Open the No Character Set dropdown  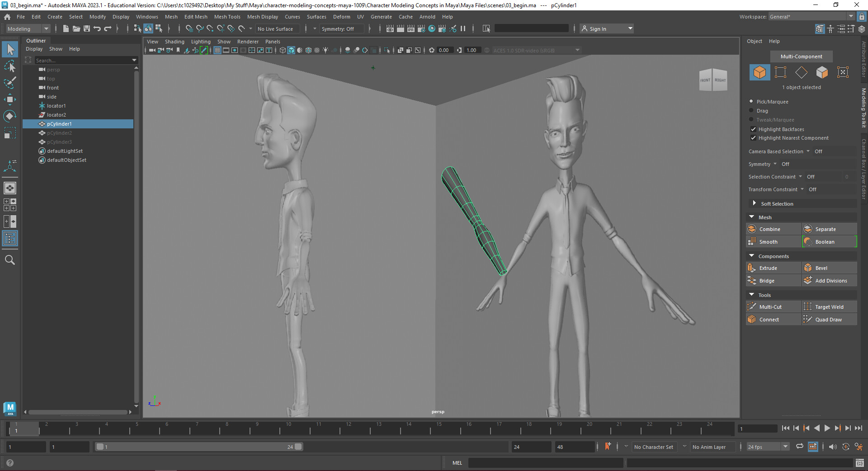tap(654, 447)
